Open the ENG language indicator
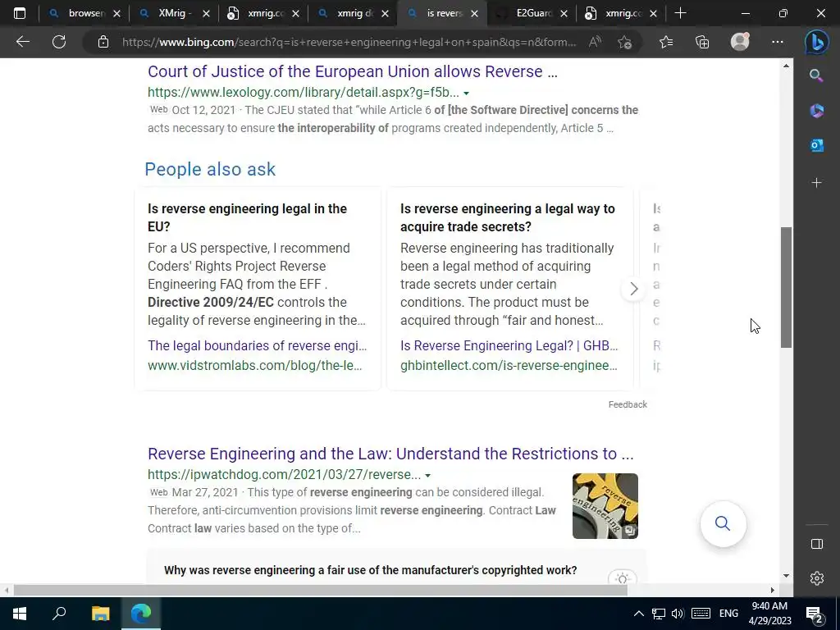 pos(728,614)
